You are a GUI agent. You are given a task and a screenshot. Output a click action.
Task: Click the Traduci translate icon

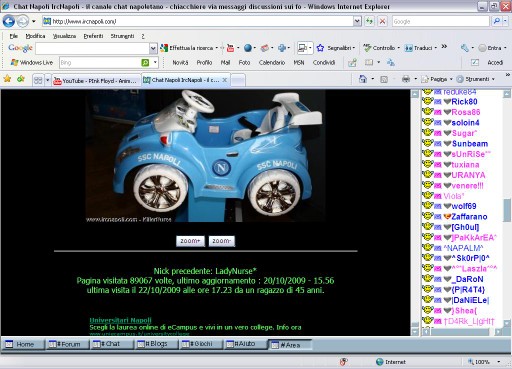click(408, 48)
